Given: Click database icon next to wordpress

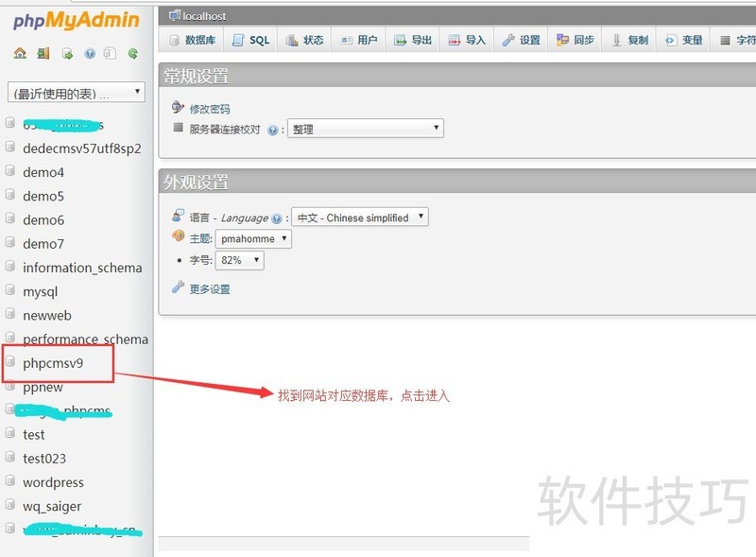Looking at the screenshot, I should click(x=10, y=480).
